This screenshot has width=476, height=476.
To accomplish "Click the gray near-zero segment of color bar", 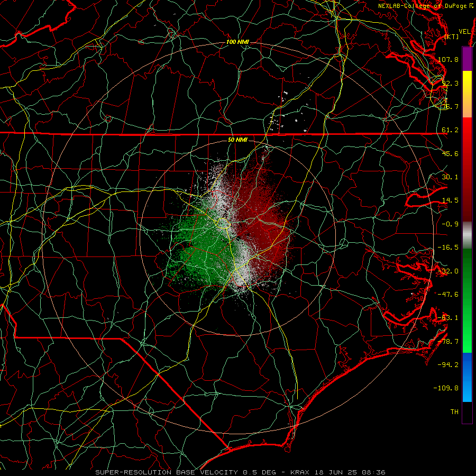I will pyautogui.click(x=467, y=235).
